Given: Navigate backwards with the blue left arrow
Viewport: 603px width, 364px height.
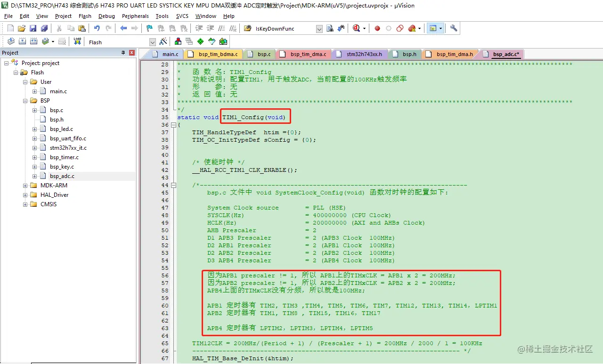Looking at the screenshot, I should click(x=123, y=28).
